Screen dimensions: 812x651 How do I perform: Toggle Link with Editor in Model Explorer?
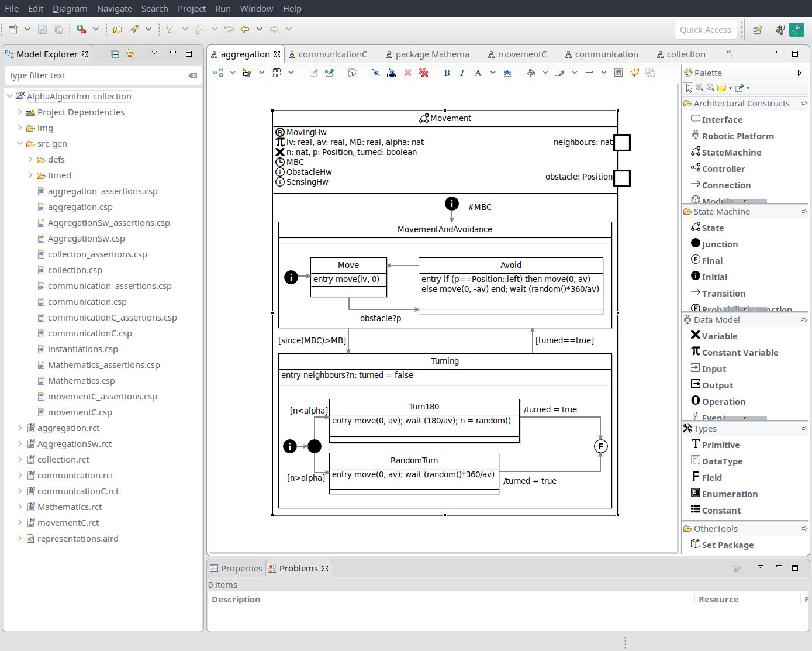point(130,54)
